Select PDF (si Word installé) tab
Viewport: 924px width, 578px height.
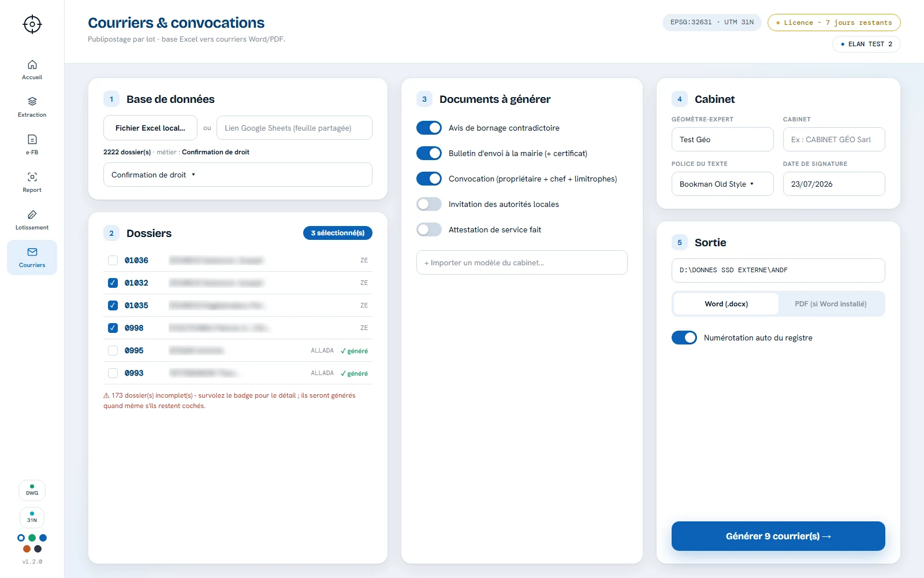point(830,304)
